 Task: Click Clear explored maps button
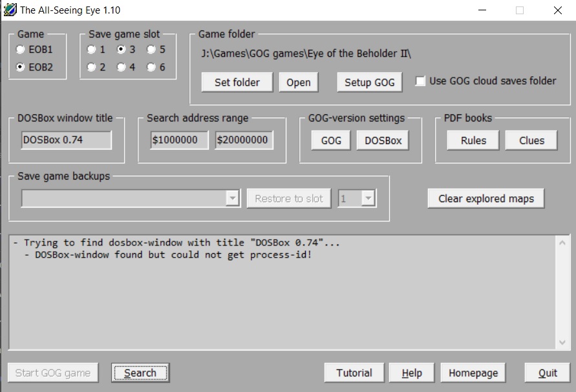pyautogui.click(x=486, y=198)
